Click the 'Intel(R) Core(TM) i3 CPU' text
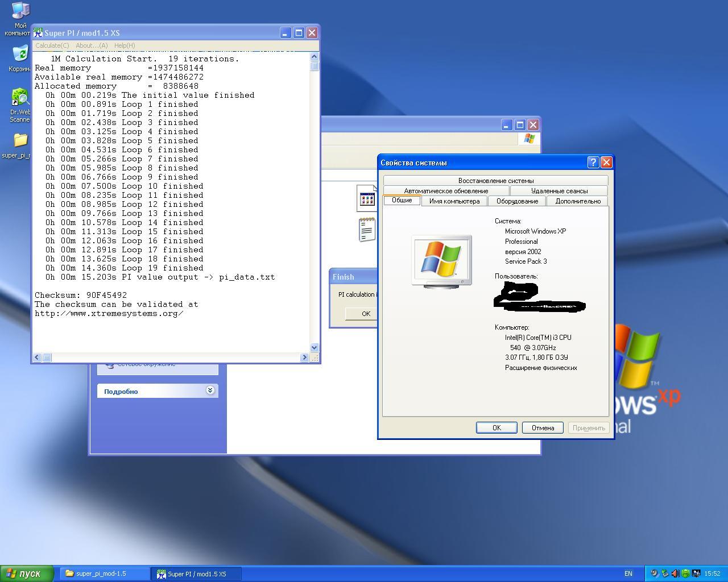The image size is (728, 582). click(x=538, y=338)
